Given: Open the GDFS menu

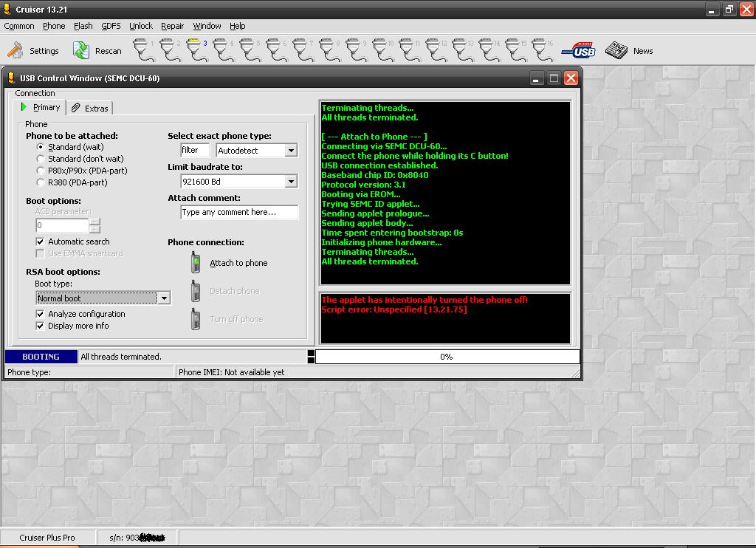Looking at the screenshot, I should (x=111, y=26).
